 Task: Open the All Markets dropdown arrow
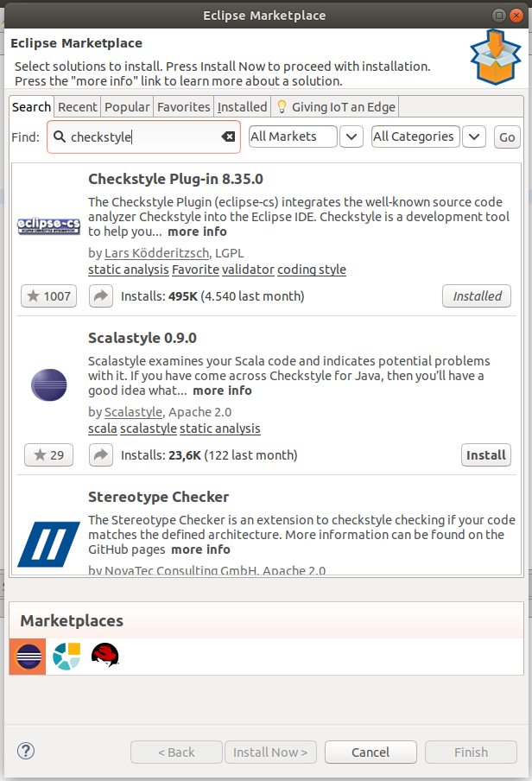pyautogui.click(x=351, y=137)
